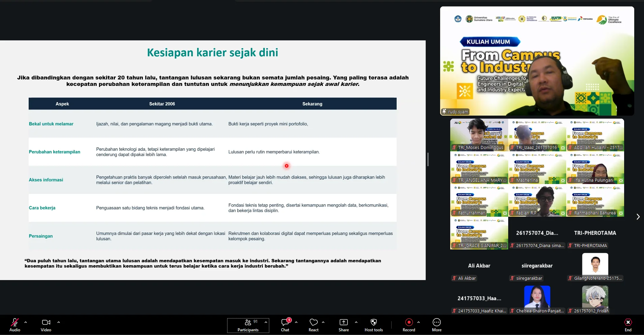Select TRI_Moses Dominggus video tile

click(x=479, y=135)
